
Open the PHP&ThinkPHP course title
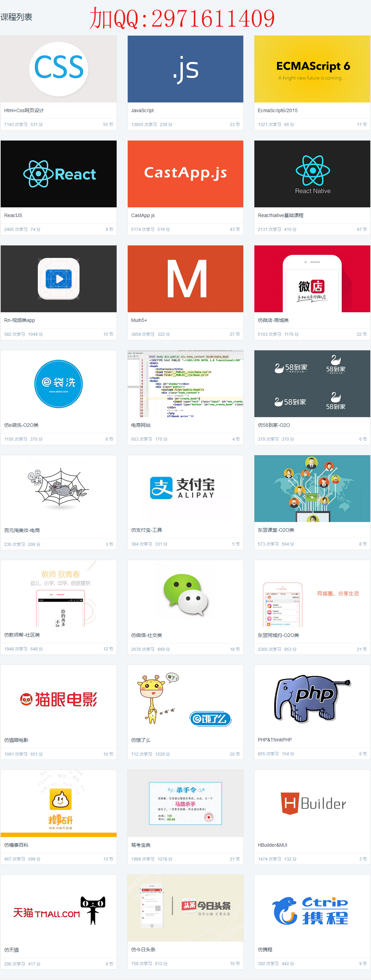275,740
